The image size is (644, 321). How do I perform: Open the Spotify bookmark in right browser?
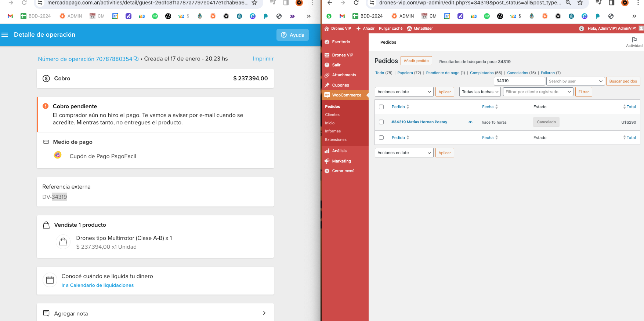pyautogui.click(x=487, y=16)
